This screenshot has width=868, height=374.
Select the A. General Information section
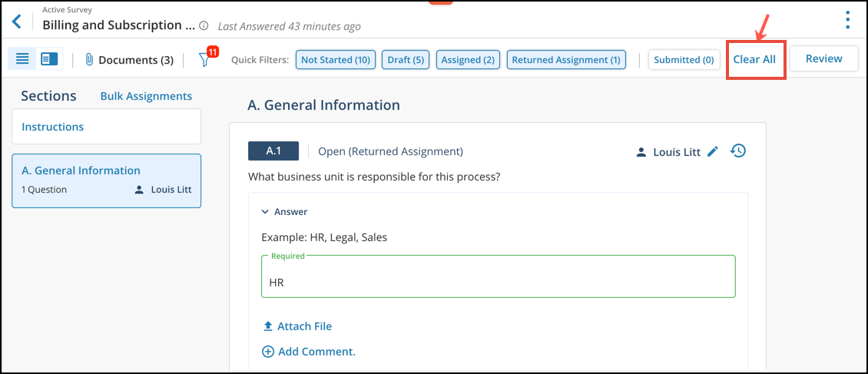click(x=106, y=181)
